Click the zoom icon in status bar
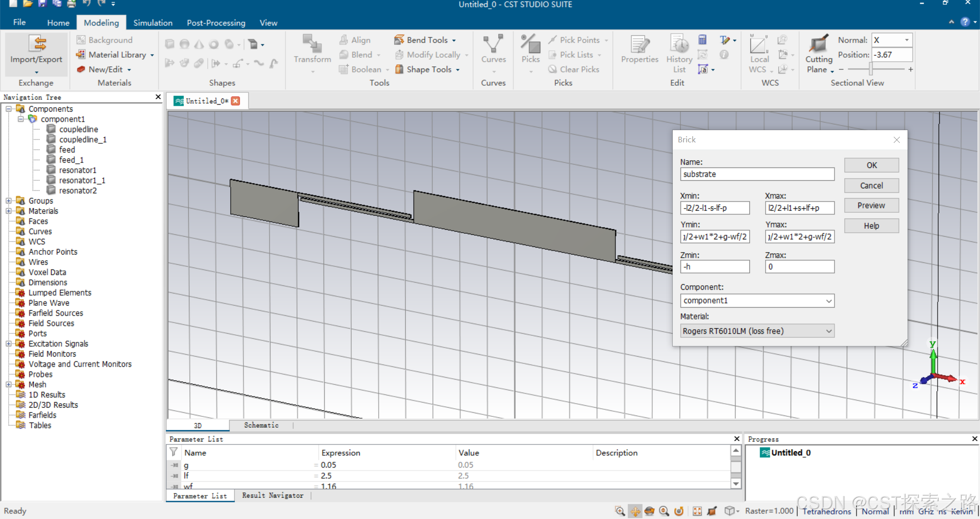980x519 pixels. [620, 511]
